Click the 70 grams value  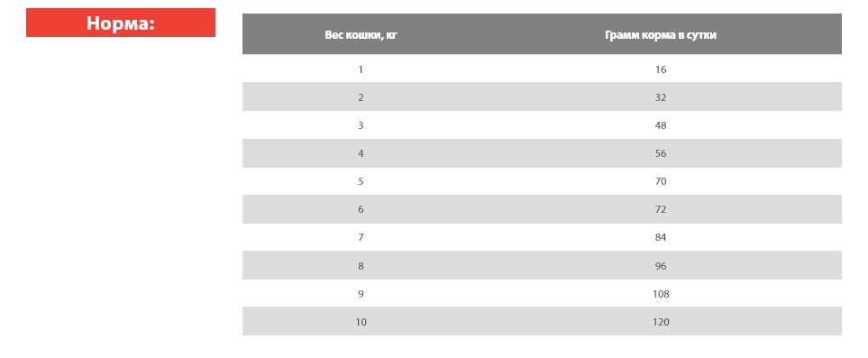click(x=661, y=181)
